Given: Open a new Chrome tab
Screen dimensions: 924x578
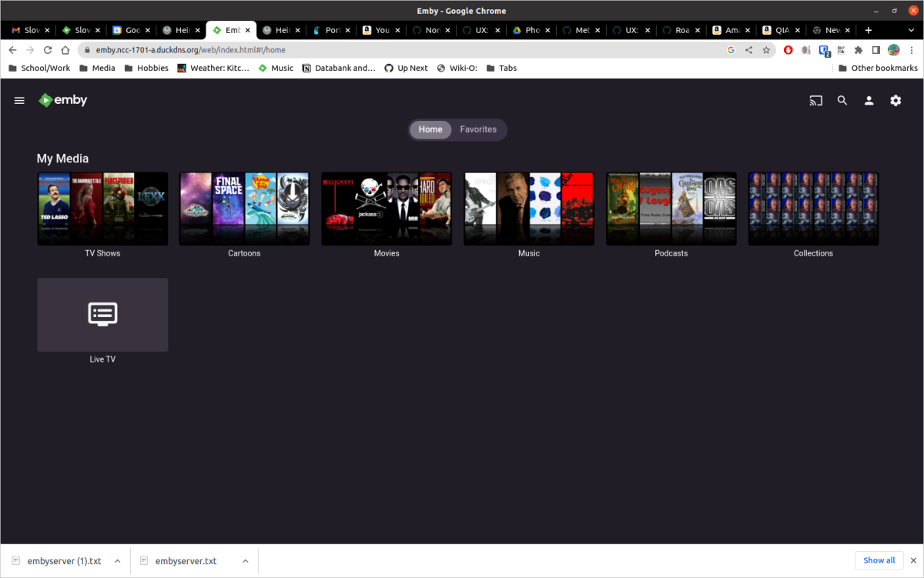Looking at the screenshot, I should 869,30.
